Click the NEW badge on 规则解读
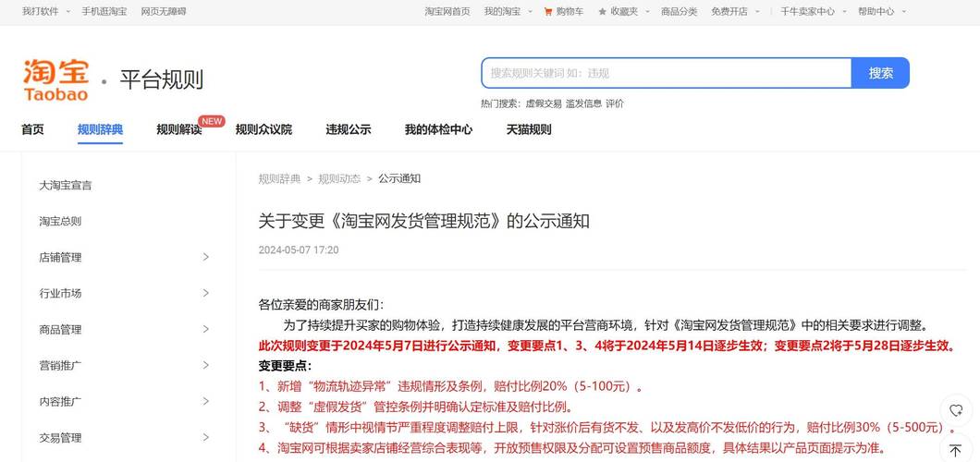980x462 pixels. pos(211,121)
